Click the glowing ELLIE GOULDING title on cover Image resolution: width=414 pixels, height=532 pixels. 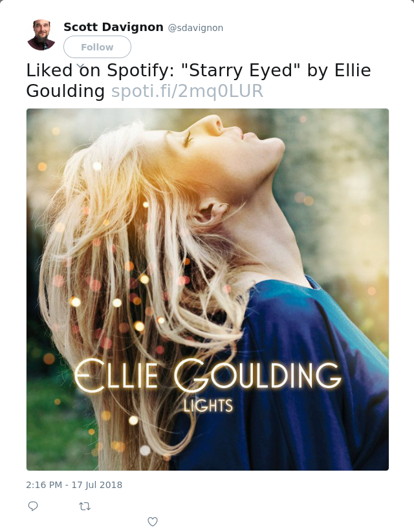(208, 376)
